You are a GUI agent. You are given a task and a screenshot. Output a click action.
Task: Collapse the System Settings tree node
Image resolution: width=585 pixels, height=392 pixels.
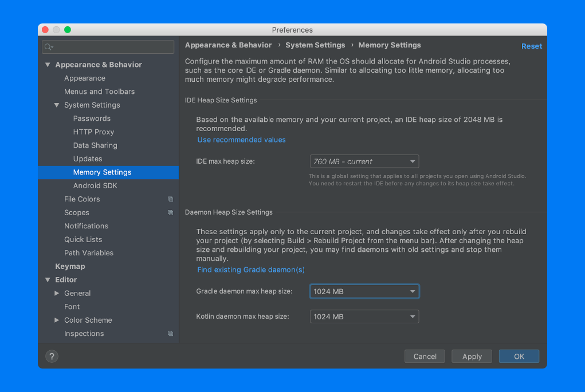coord(57,105)
